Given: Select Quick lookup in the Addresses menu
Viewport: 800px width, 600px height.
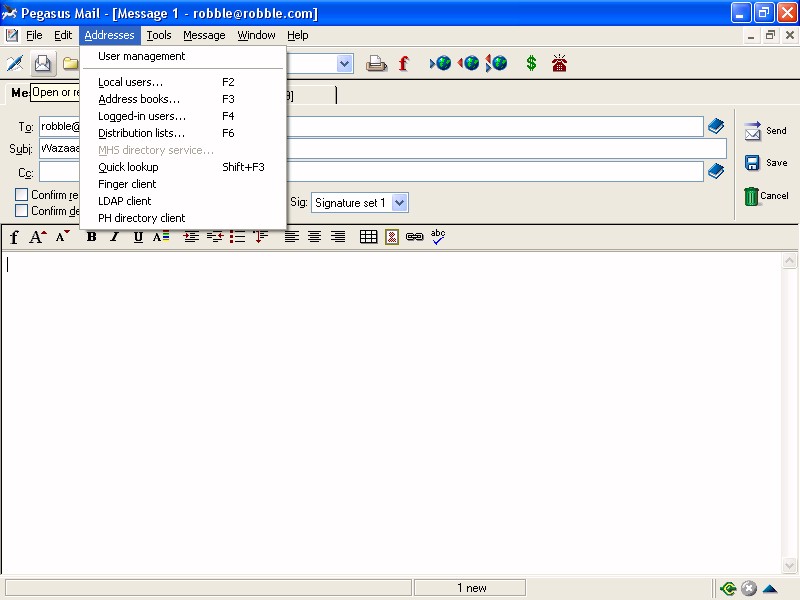Looking at the screenshot, I should tap(183, 167).
